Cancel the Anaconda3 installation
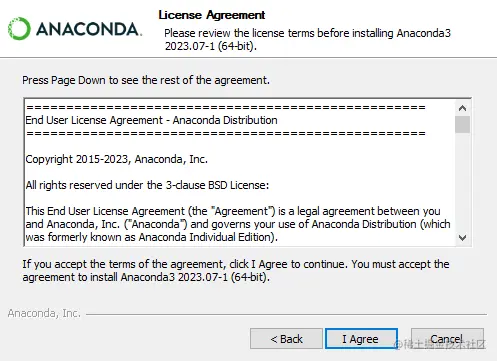 pos(447,339)
